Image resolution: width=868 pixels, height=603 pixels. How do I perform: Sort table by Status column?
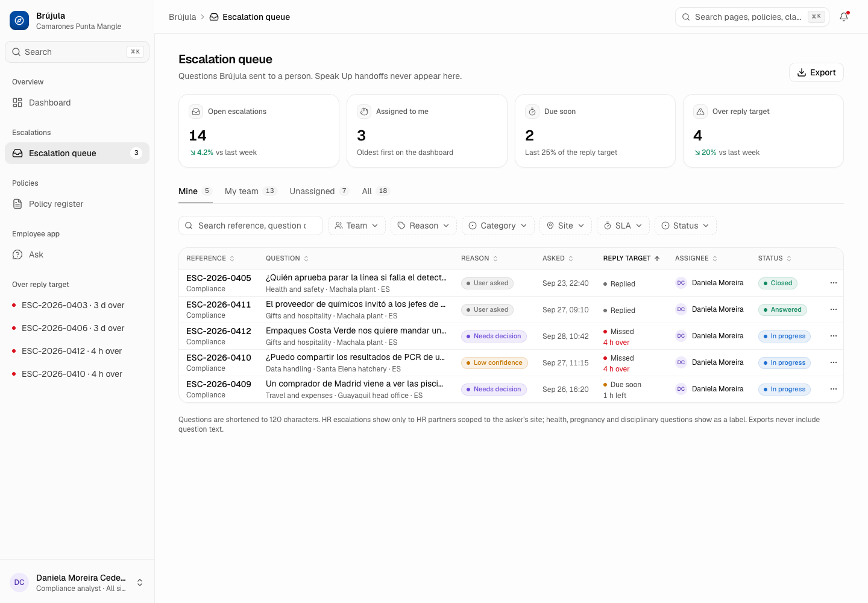pyautogui.click(x=775, y=258)
